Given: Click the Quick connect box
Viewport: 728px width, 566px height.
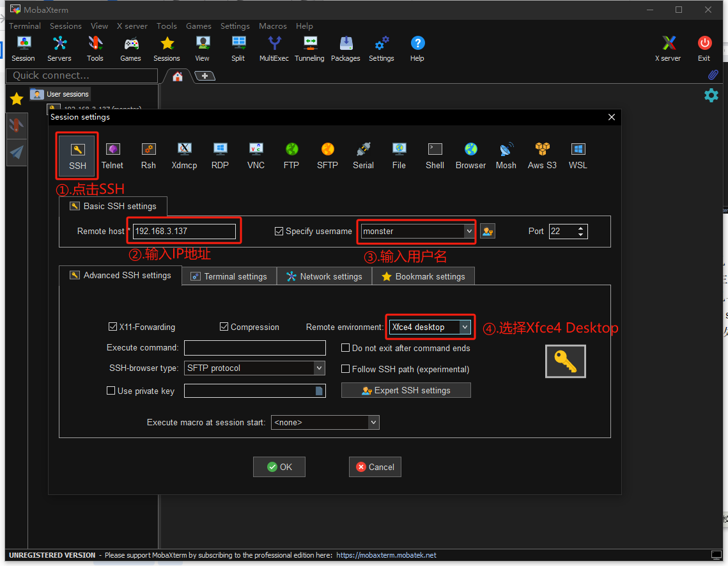Looking at the screenshot, I should pos(82,75).
